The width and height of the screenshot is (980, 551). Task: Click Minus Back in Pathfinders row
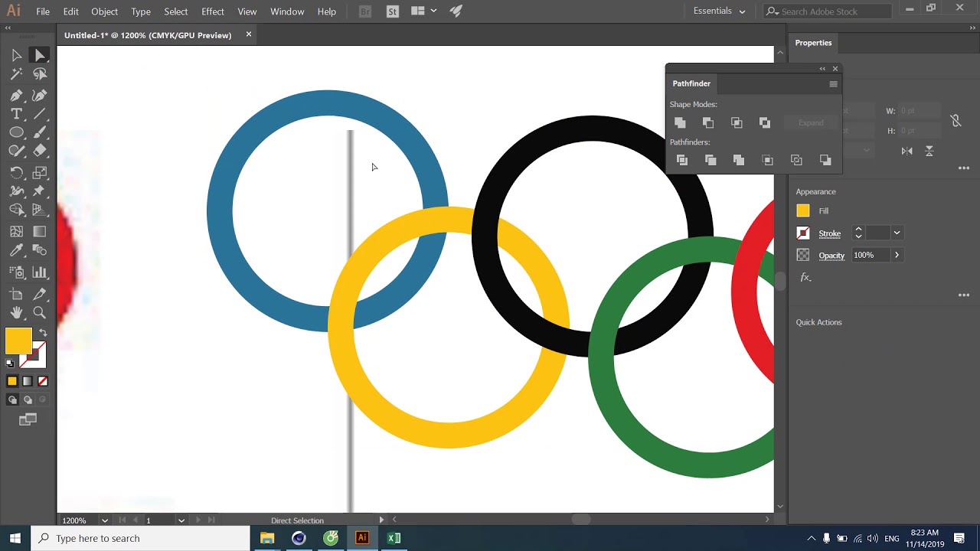825,160
